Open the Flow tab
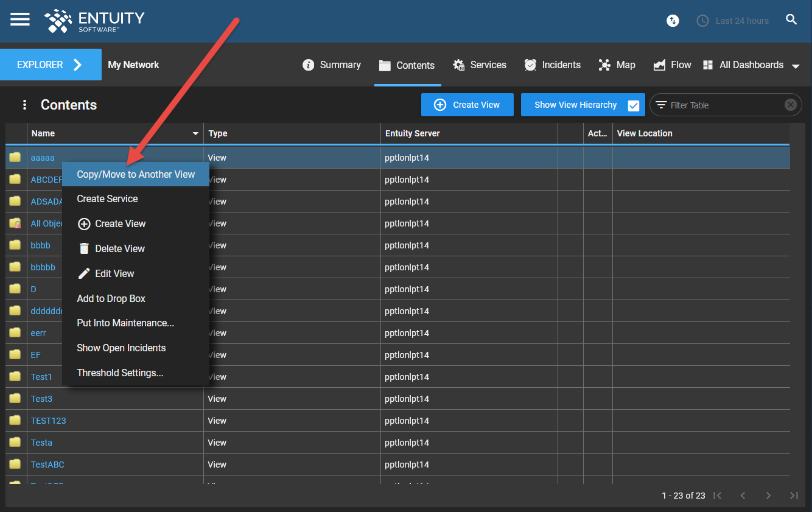The width and height of the screenshot is (812, 512). point(673,65)
